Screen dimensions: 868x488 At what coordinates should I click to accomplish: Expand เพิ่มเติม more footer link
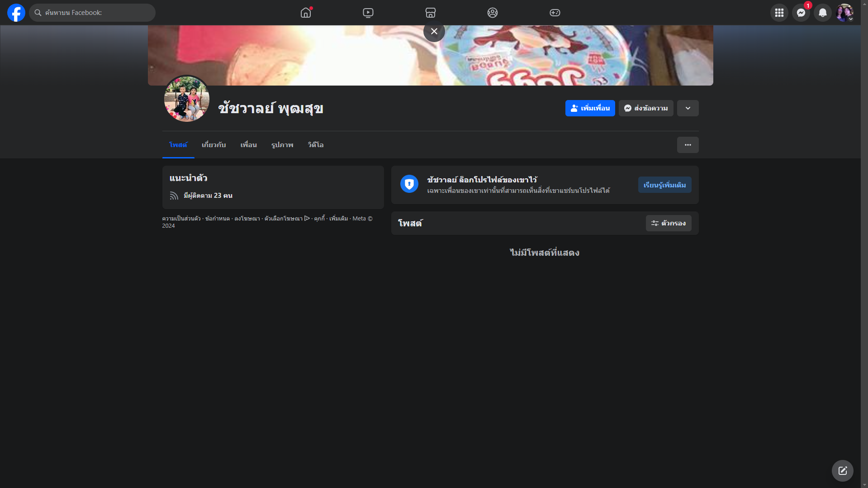(339, 219)
